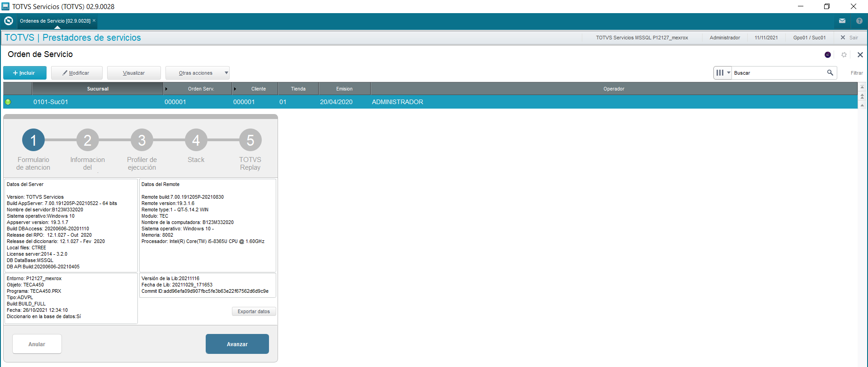This screenshot has height=367, width=868.
Task: Open the settings gear icon
Action: click(844, 55)
